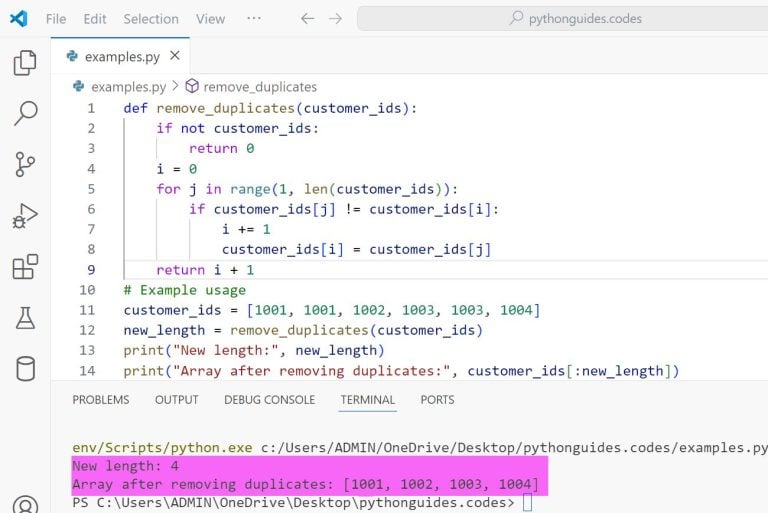768x513 pixels.
Task: Click line number 1 in the gutter
Action: (x=91, y=108)
